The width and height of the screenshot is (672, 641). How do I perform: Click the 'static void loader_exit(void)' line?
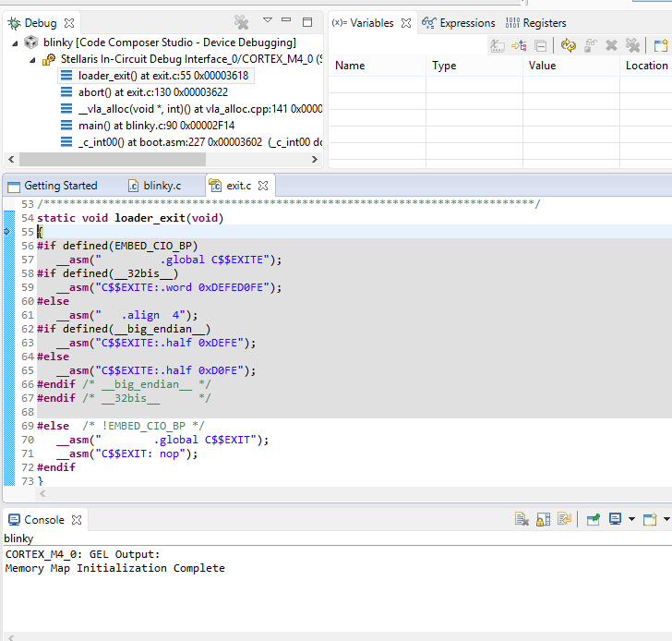[130, 218]
